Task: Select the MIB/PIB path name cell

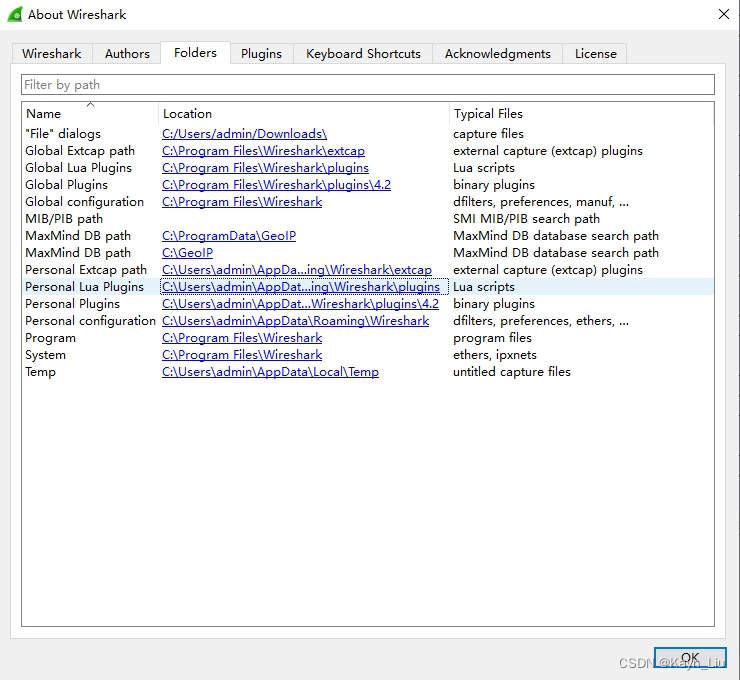Action: click(64, 219)
